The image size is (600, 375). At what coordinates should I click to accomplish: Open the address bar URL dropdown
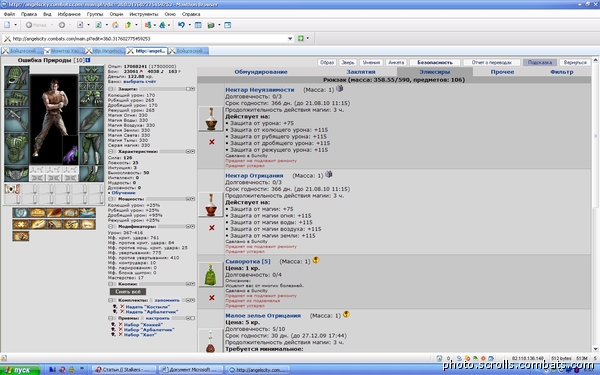click(x=290, y=39)
